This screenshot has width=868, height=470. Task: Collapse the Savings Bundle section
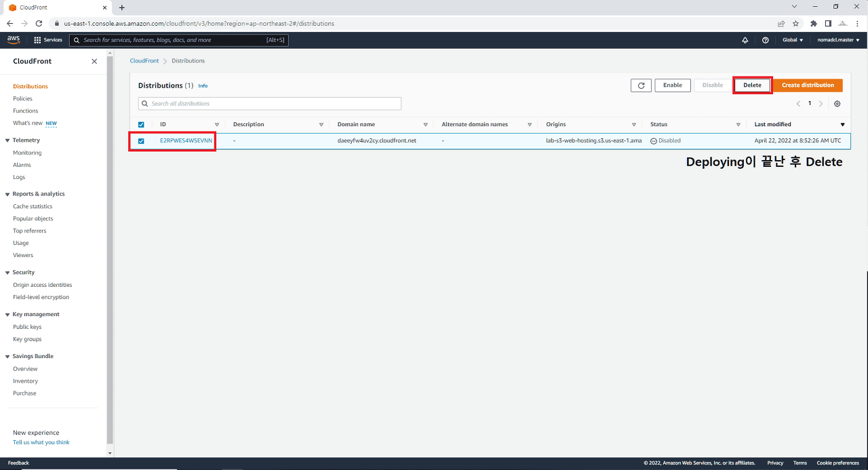[9, 357]
